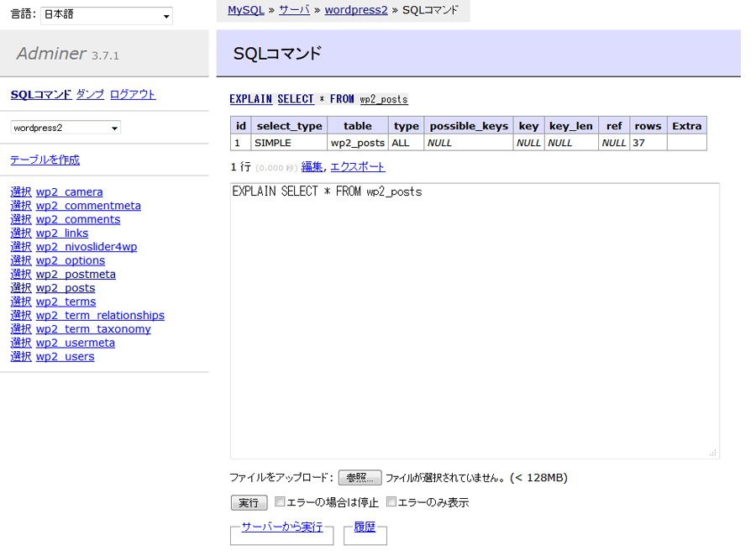Open the MySQL breadcrumb link
Viewport: 756px width, 556px height.
[245, 10]
